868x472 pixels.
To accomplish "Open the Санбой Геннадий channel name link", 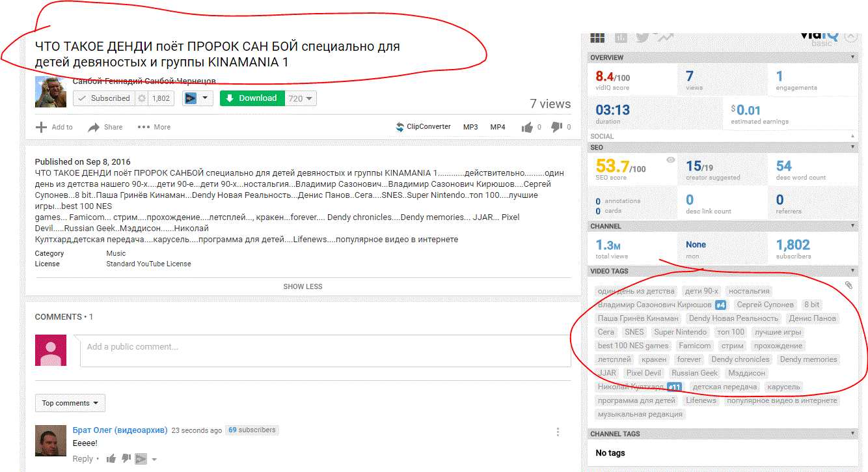I will [144, 81].
